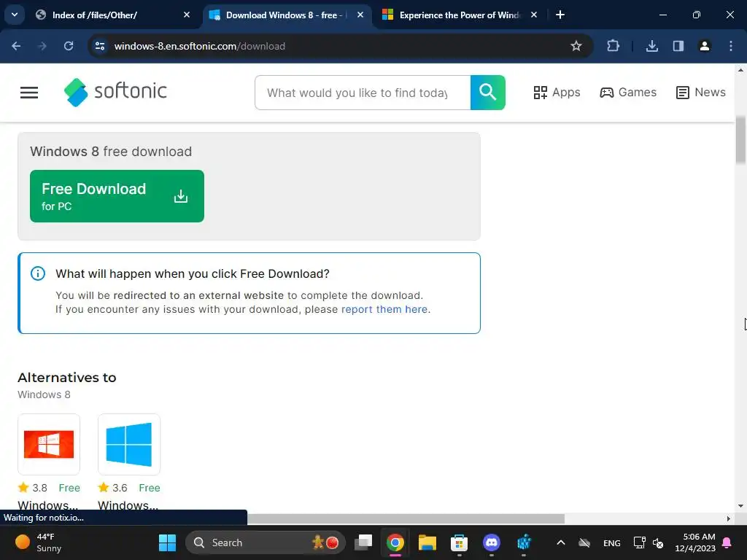Click the 3.6 star rating text

pyautogui.click(x=120, y=488)
